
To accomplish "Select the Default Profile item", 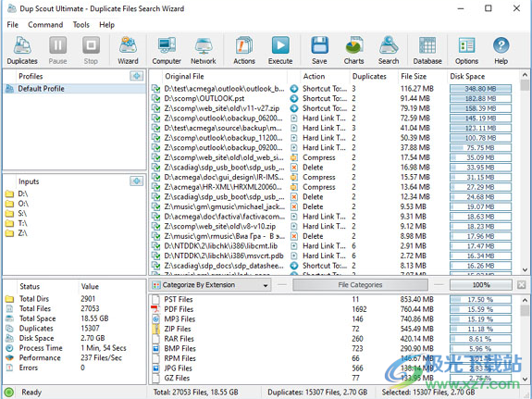I will pyautogui.click(x=74, y=89).
